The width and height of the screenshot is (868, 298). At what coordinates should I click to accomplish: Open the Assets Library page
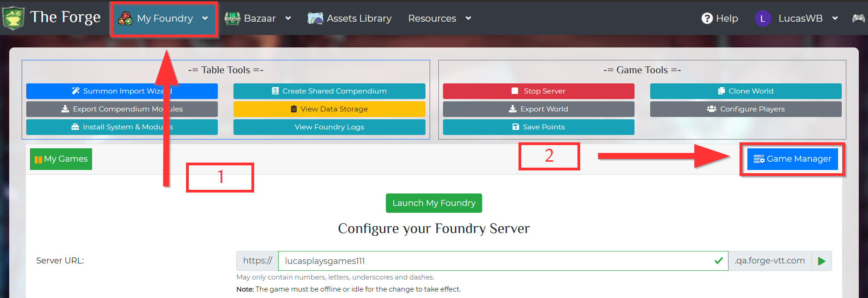[x=350, y=18]
